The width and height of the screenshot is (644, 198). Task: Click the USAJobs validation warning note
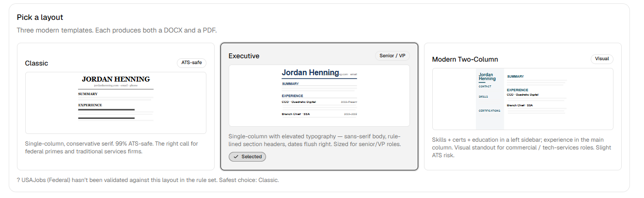148,180
